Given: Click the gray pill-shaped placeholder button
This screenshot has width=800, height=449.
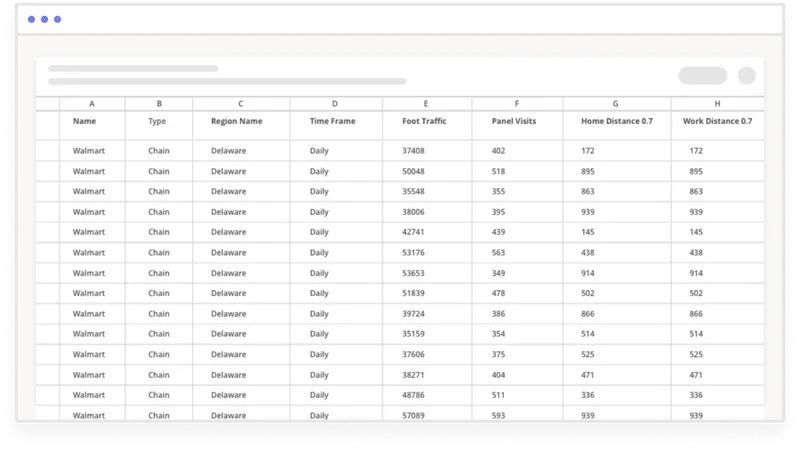Looking at the screenshot, I should 703,76.
